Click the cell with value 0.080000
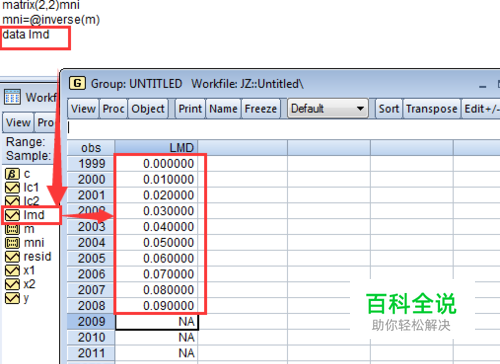 click(156, 290)
